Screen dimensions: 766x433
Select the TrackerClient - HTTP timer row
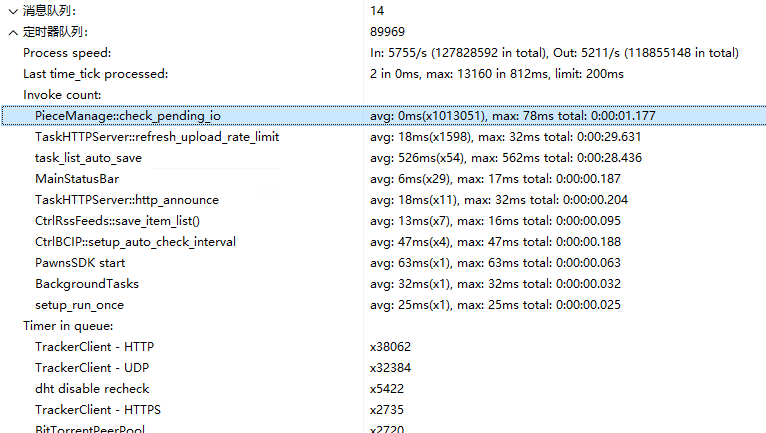[x=383, y=347]
